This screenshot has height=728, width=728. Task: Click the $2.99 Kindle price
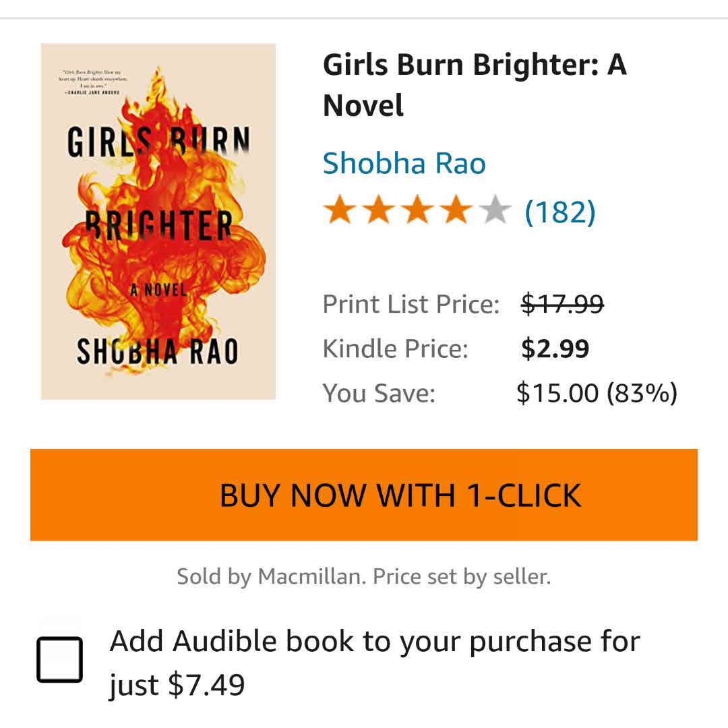click(x=555, y=349)
